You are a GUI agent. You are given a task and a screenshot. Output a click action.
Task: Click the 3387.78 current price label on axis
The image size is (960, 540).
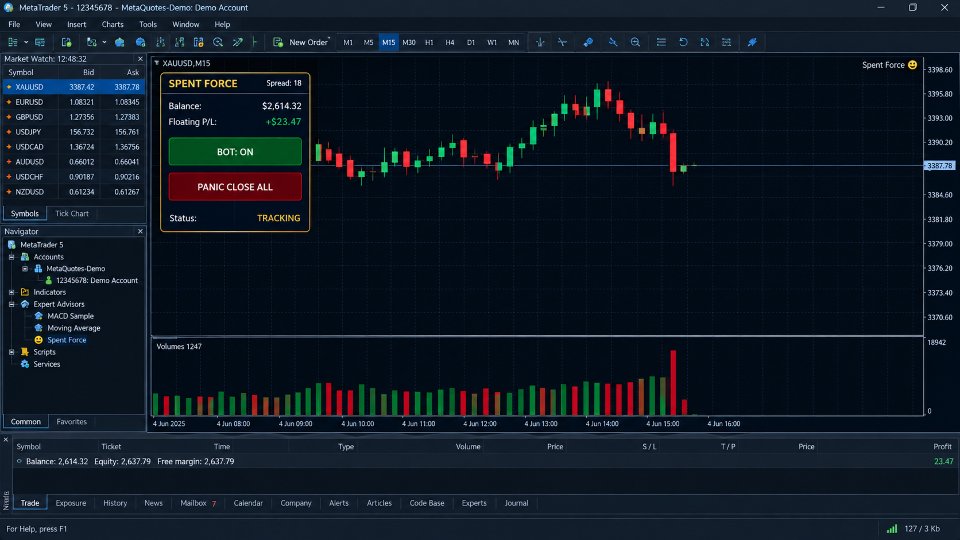[939, 166]
